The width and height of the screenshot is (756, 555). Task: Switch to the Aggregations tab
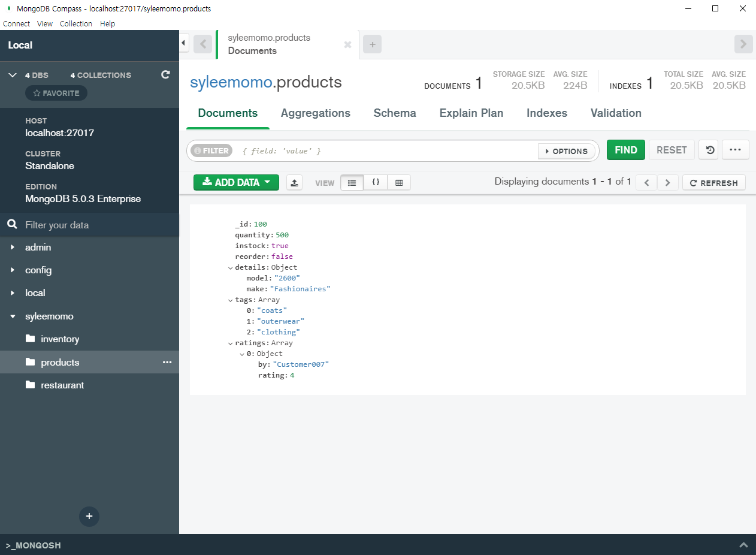[316, 113]
